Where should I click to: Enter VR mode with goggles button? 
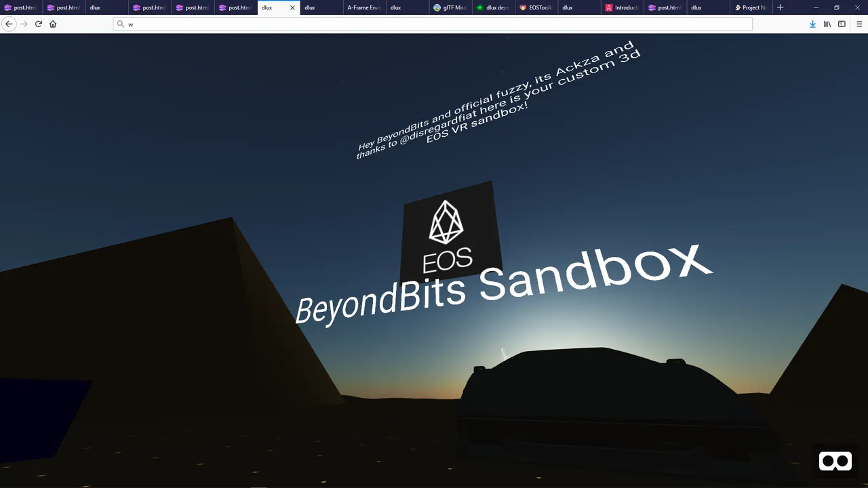[x=835, y=462]
